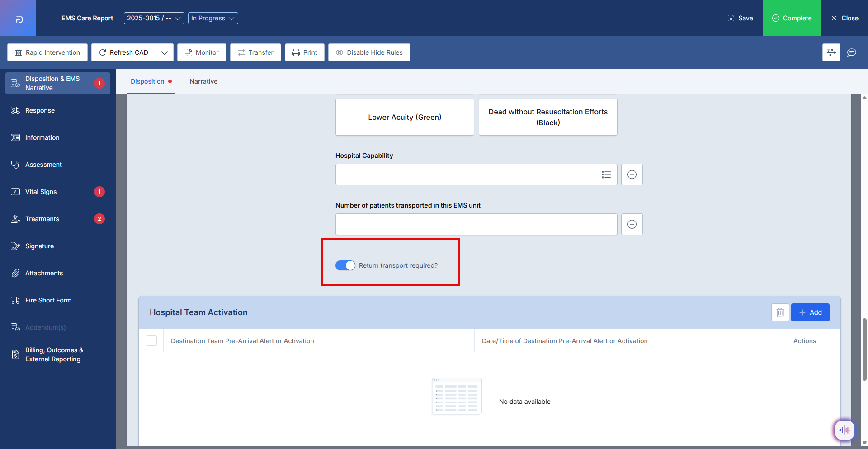Viewport: 868px width, 449px height.
Task: Clear Hospital Capability with minus icon
Action: [x=632, y=175]
